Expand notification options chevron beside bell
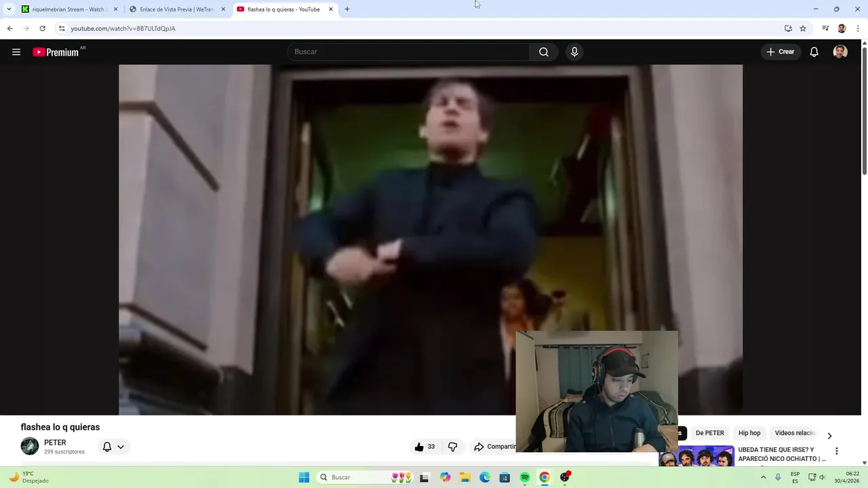The width and height of the screenshot is (868, 488). point(121,447)
